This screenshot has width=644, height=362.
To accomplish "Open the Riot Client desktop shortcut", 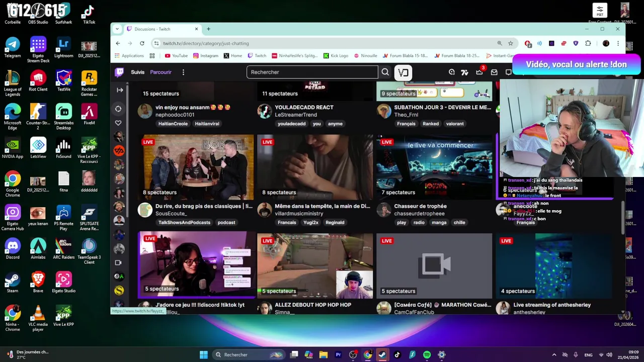I will 38,81.
